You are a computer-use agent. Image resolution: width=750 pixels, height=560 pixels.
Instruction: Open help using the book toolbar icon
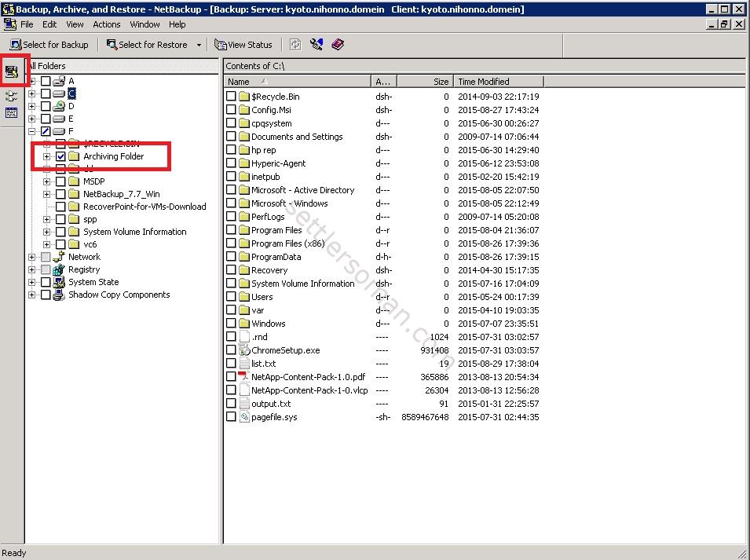coord(338,44)
